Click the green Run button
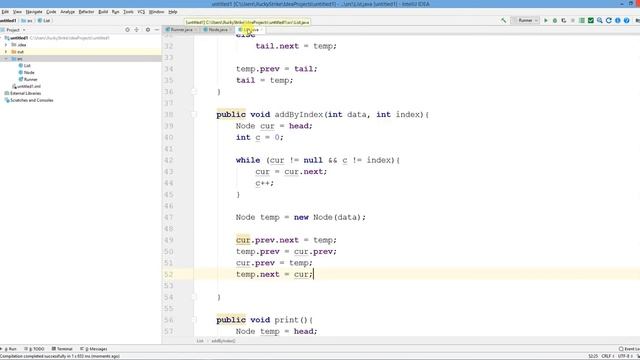 [546, 20]
